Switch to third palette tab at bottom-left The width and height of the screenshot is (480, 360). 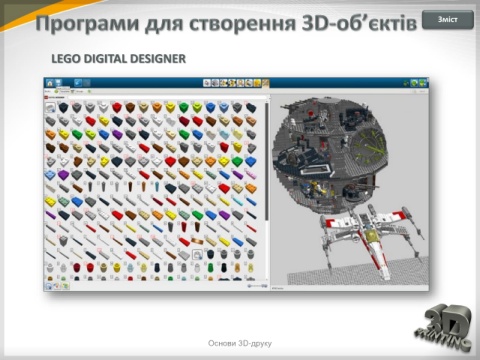click(x=66, y=286)
